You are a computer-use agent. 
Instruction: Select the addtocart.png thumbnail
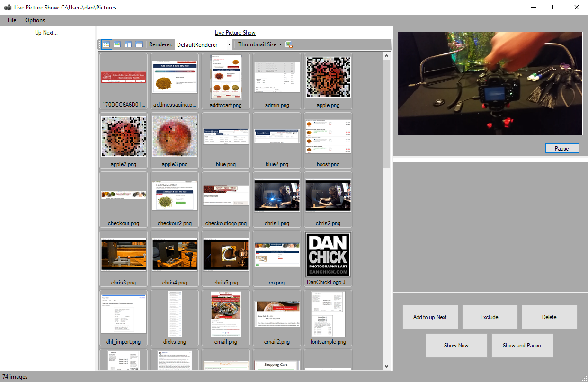226,81
